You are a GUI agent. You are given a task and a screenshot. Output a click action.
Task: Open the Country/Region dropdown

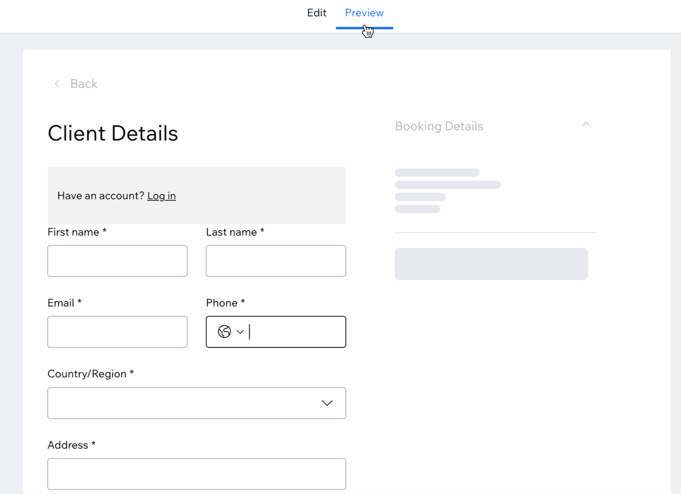click(196, 403)
